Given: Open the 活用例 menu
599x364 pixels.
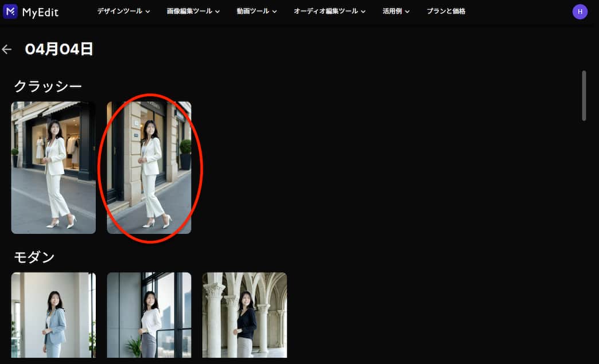Looking at the screenshot, I should click(x=395, y=11).
